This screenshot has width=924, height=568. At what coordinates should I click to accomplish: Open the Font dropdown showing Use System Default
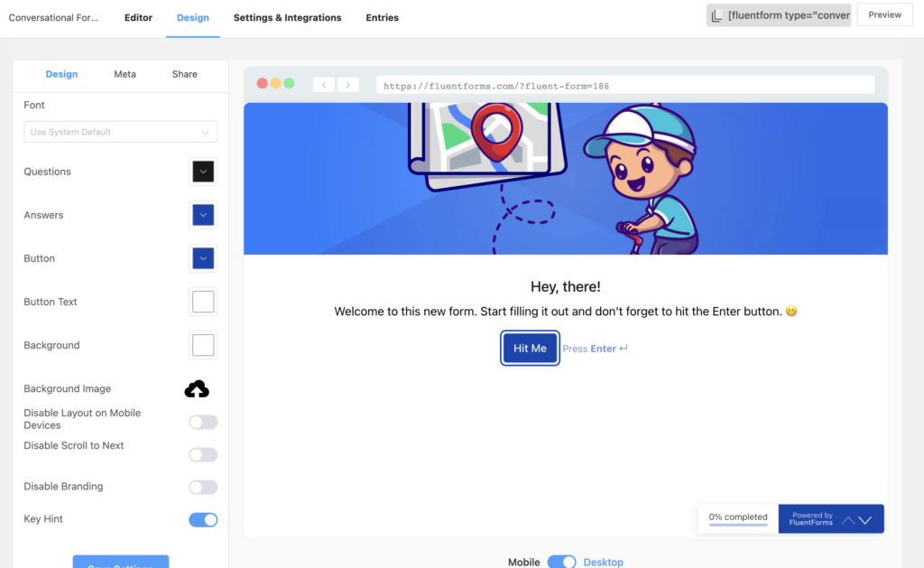[120, 132]
